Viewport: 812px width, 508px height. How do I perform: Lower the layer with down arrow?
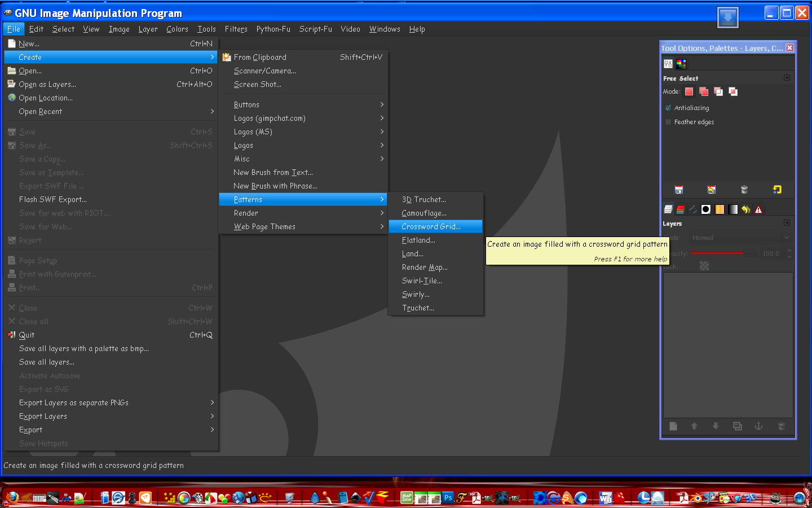pyautogui.click(x=716, y=426)
